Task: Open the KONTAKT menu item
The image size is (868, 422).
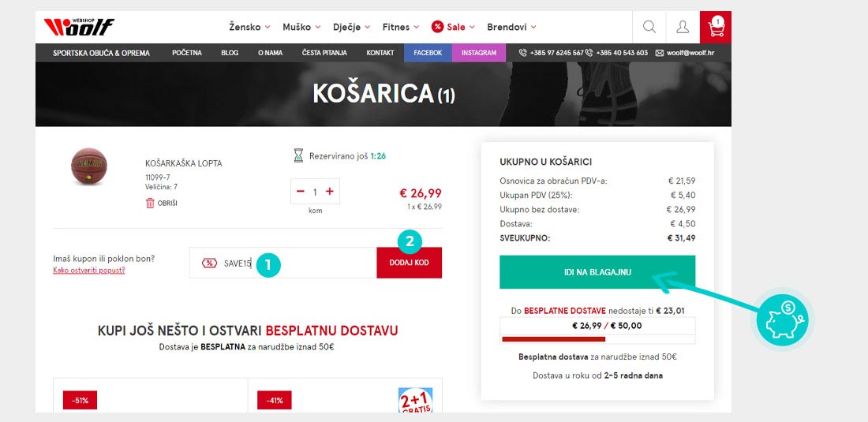Action: (x=380, y=53)
